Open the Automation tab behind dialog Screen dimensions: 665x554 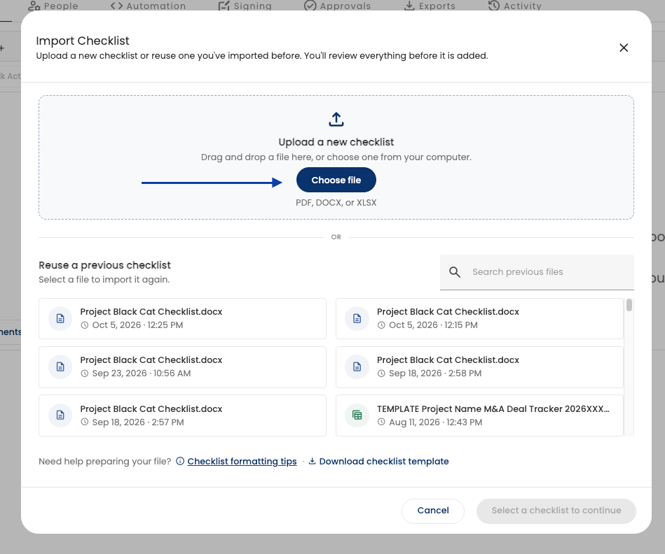tap(148, 6)
